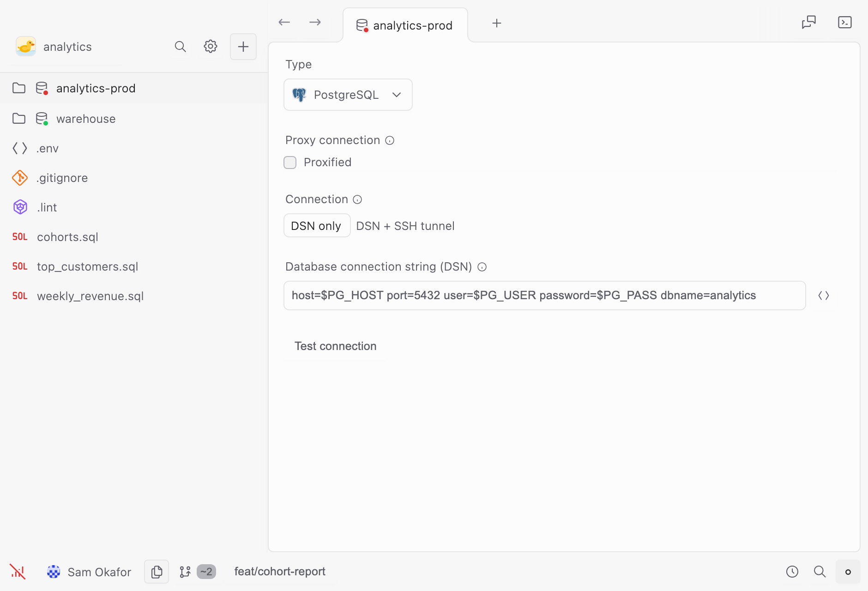Click the analytics project duck logo
The height and width of the screenshot is (591, 868).
pos(26,47)
